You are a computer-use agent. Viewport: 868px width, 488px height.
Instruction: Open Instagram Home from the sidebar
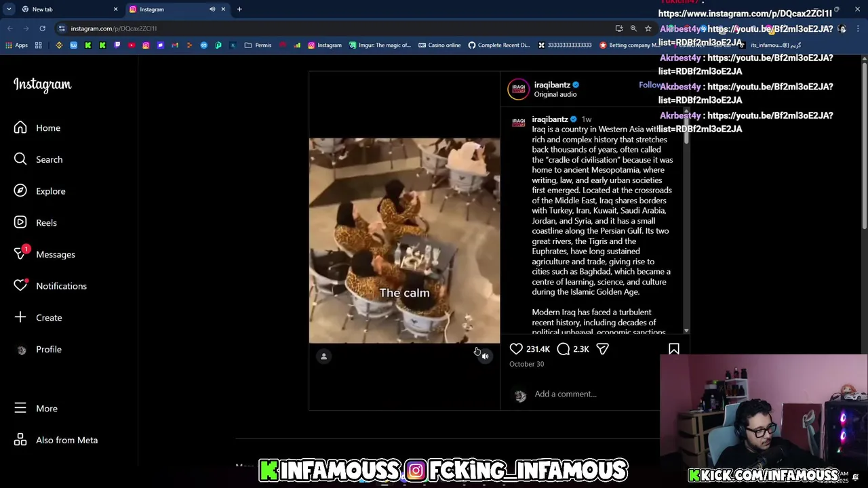(38, 127)
